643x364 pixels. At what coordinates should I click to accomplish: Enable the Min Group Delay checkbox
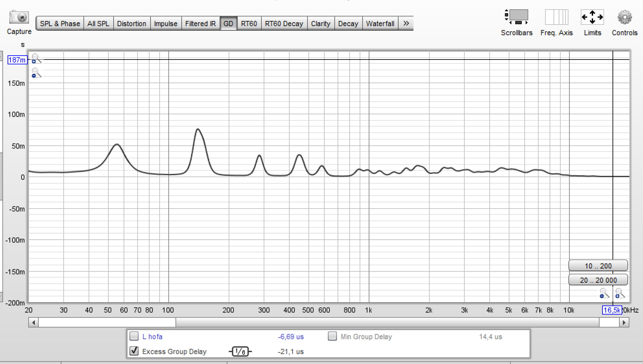tap(332, 336)
